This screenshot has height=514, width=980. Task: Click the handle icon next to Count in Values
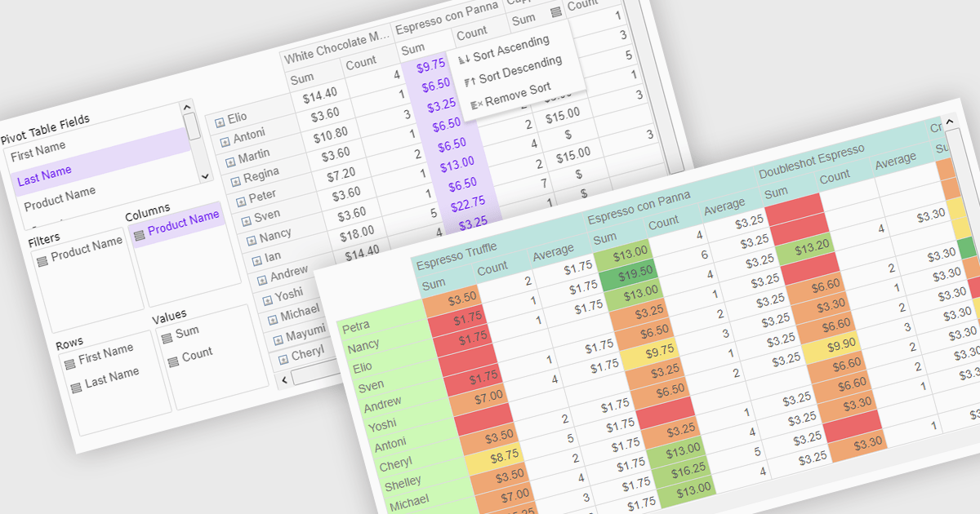pos(172,361)
